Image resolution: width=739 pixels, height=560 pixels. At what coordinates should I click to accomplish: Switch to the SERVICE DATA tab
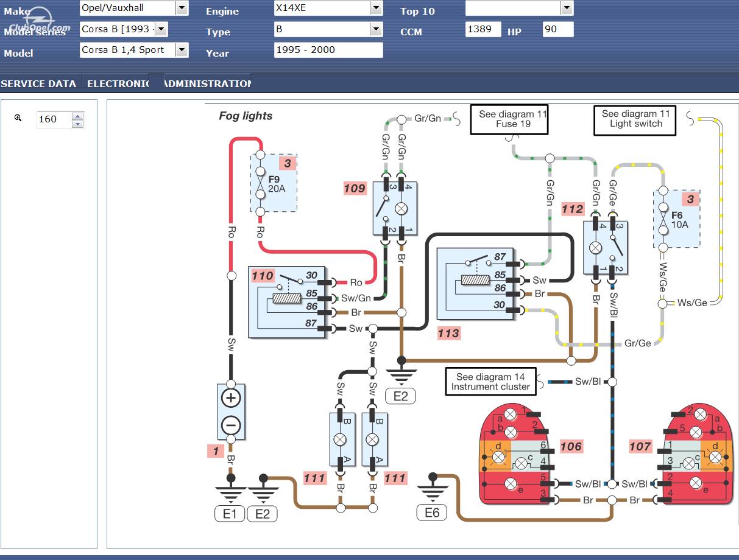click(x=38, y=84)
